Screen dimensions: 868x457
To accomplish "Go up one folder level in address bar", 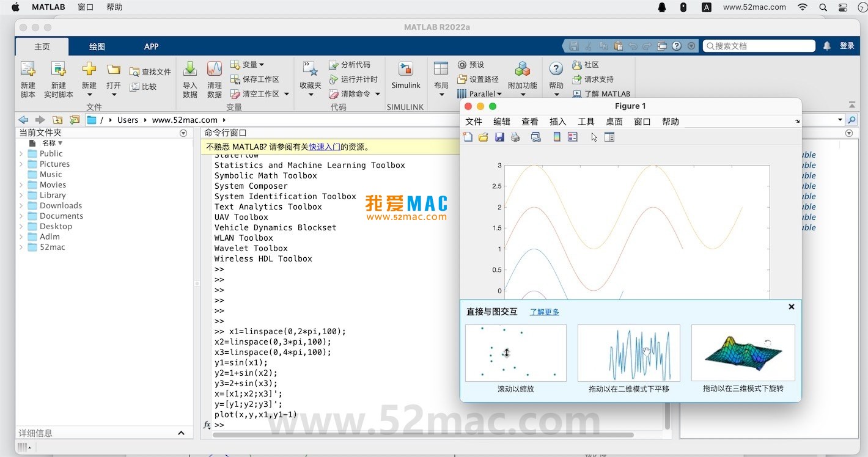I will 57,120.
